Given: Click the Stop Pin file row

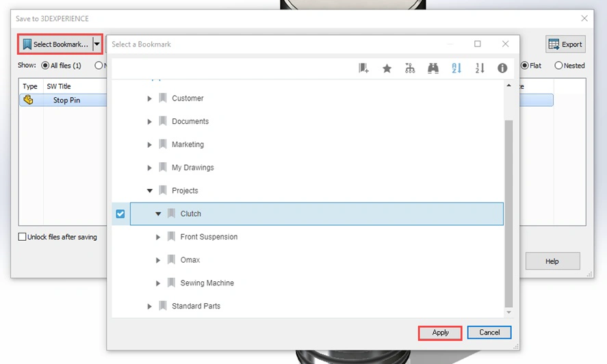Looking at the screenshot, I should click(x=63, y=100).
